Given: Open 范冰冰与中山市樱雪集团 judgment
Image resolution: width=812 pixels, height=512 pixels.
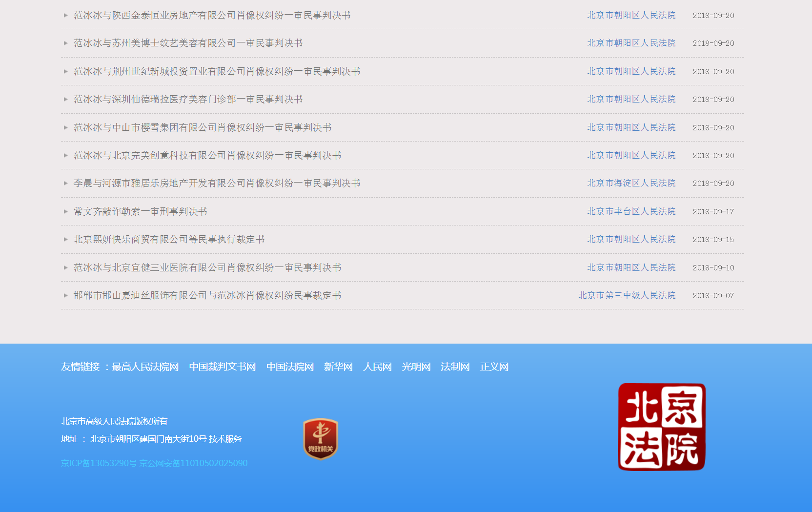Looking at the screenshot, I should click(203, 127).
